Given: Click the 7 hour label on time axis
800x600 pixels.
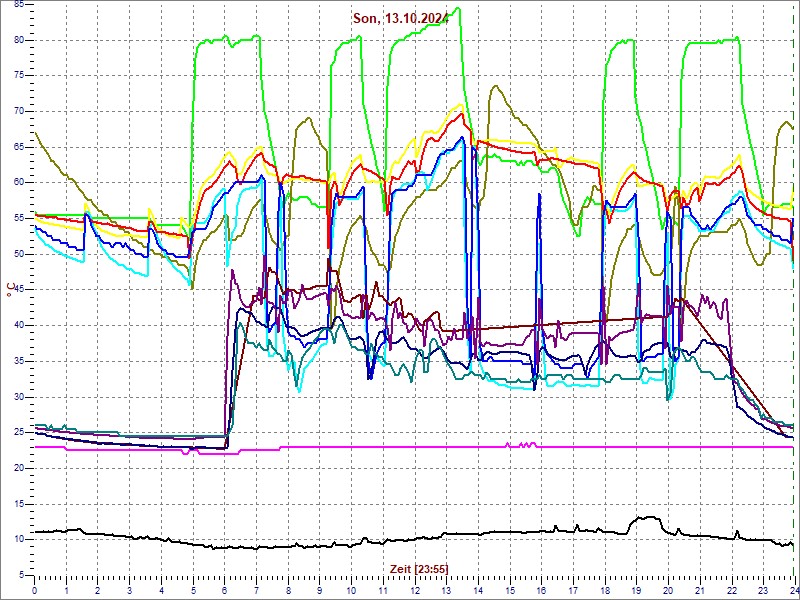Looking at the screenshot, I should tap(256, 590).
